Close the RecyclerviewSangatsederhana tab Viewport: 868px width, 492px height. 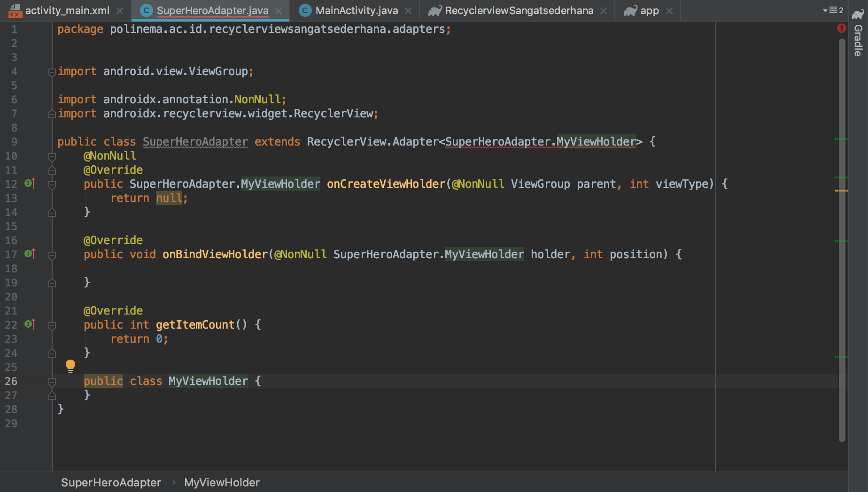(604, 11)
